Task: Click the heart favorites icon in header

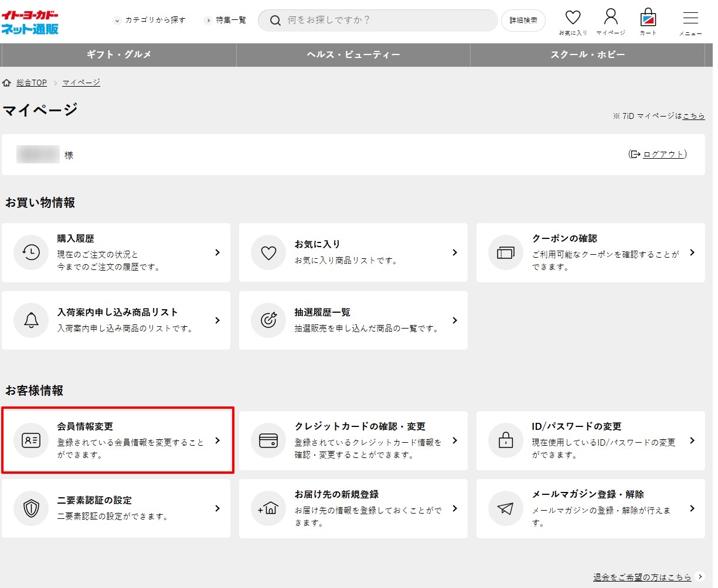Action: pos(573,18)
